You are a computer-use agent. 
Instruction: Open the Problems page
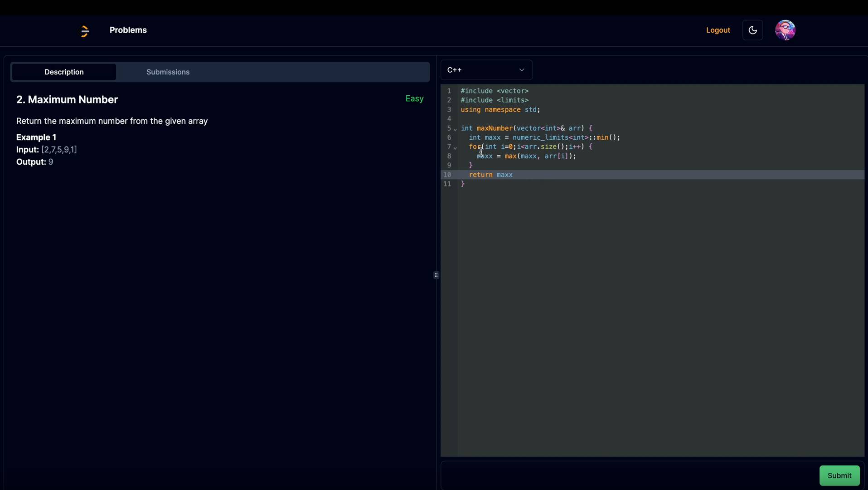click(128, 30)
